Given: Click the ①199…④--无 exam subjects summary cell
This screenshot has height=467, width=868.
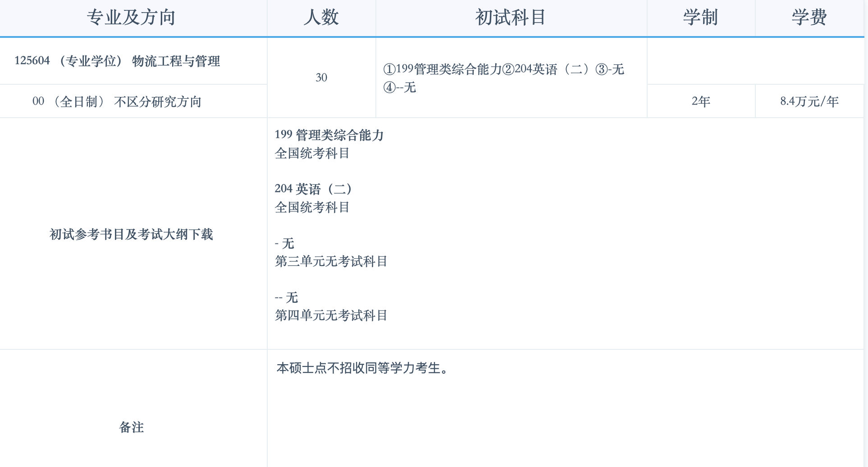Looking at the screenshot, I should tap(503, 78).
